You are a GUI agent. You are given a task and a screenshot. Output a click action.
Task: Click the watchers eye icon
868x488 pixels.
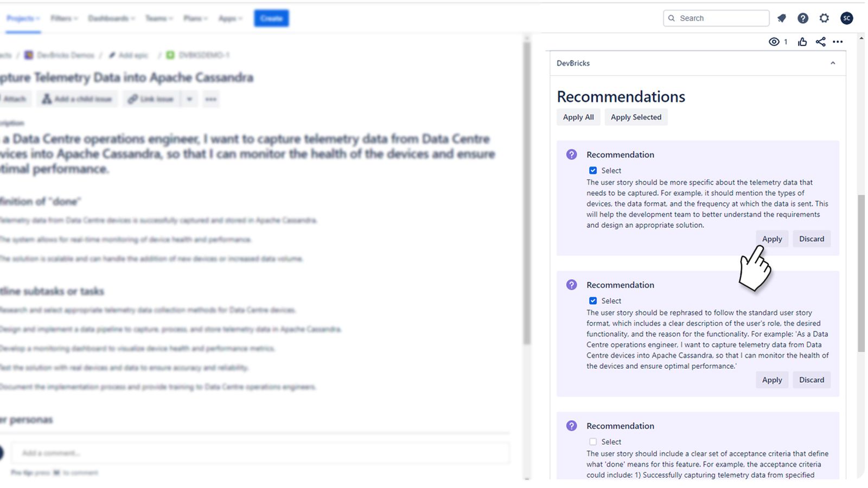(774, 42)
